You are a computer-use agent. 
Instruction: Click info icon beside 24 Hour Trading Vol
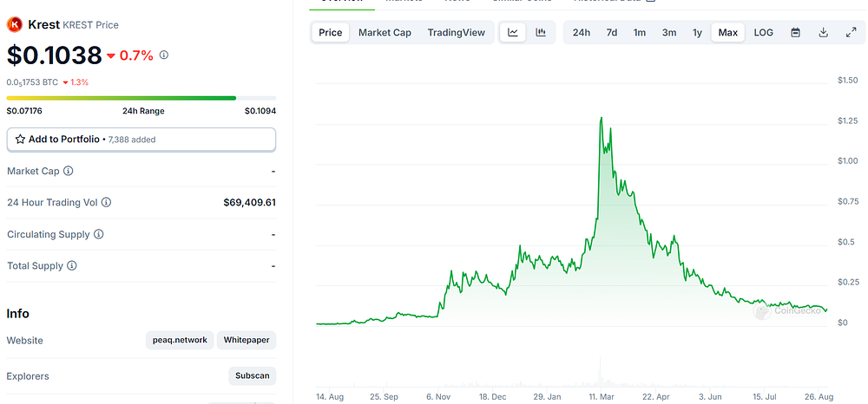[106, 202]
